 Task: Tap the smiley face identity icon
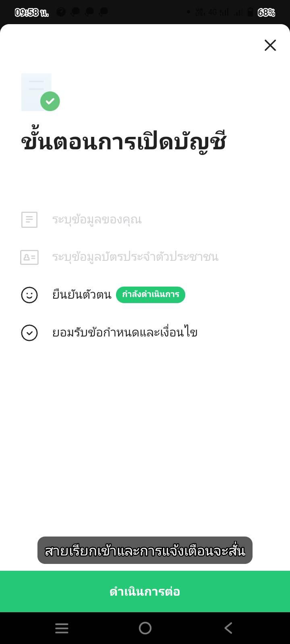[x=29, y=295]
